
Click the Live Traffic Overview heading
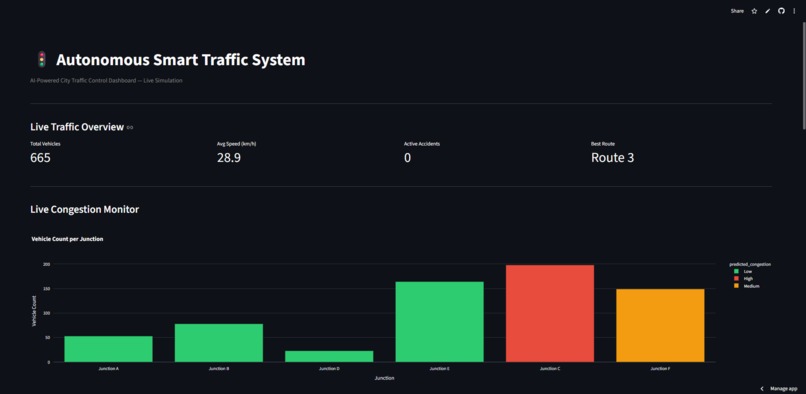(77, 127)
